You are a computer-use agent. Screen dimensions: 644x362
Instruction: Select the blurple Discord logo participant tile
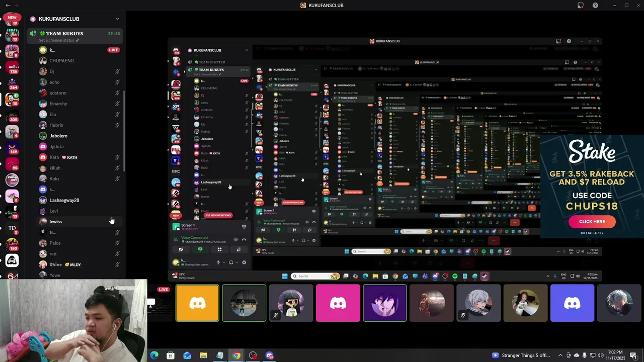[x=572, y=303]
